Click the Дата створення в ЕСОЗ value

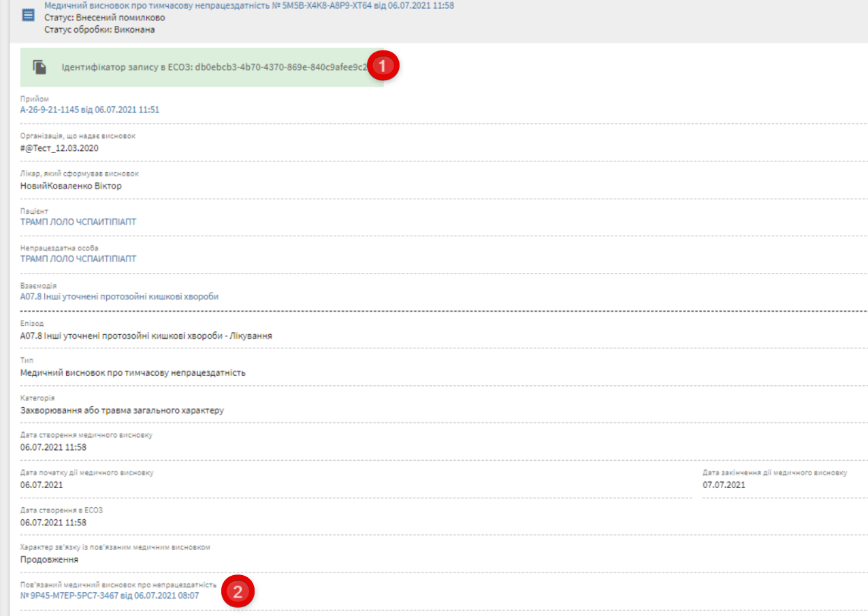54,522
